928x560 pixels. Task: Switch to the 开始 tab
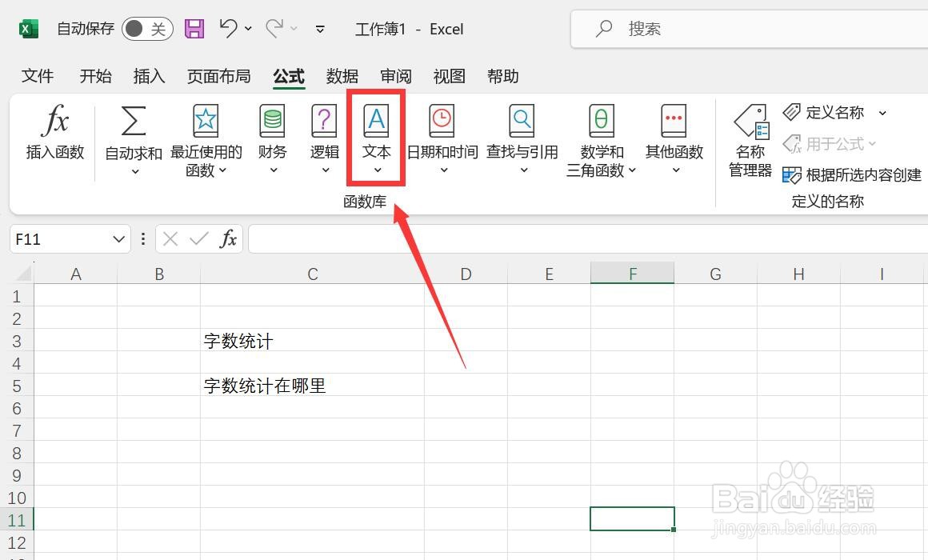[x=95, y=76]
